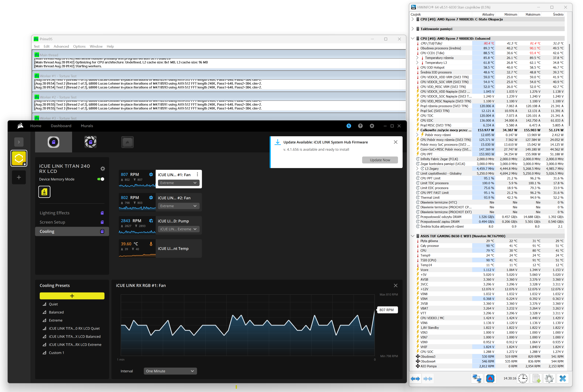The image size is (583, 392).
Task: Open Fan #2 Extreme cooling mode dropdown
Action: click(178, 206)
